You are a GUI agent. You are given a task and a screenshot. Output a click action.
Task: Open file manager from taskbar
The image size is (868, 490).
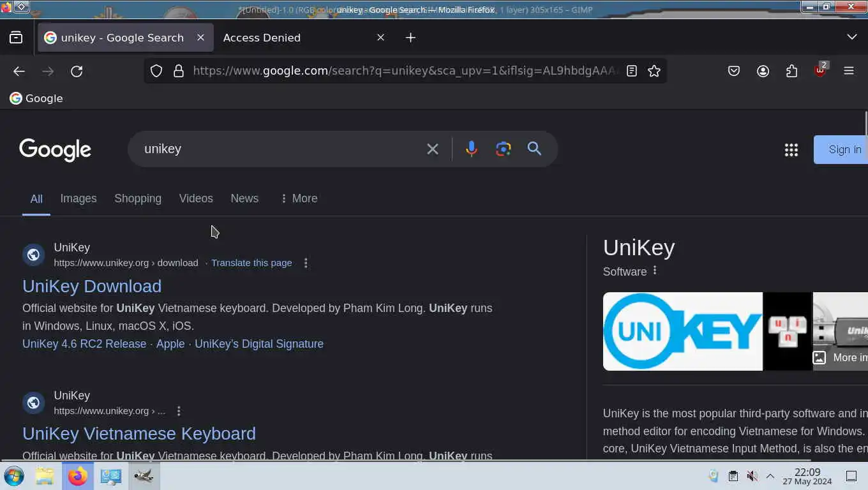[x=45, y=476]
